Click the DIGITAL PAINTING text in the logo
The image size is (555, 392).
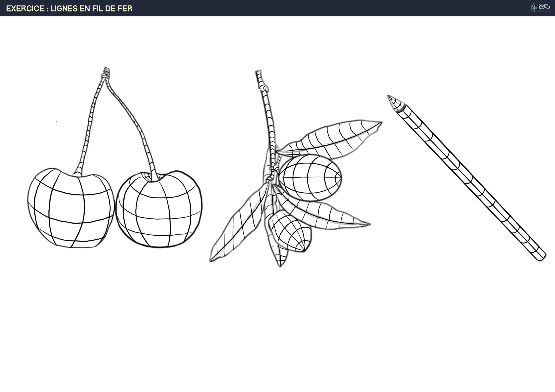(x=544, y=7)
